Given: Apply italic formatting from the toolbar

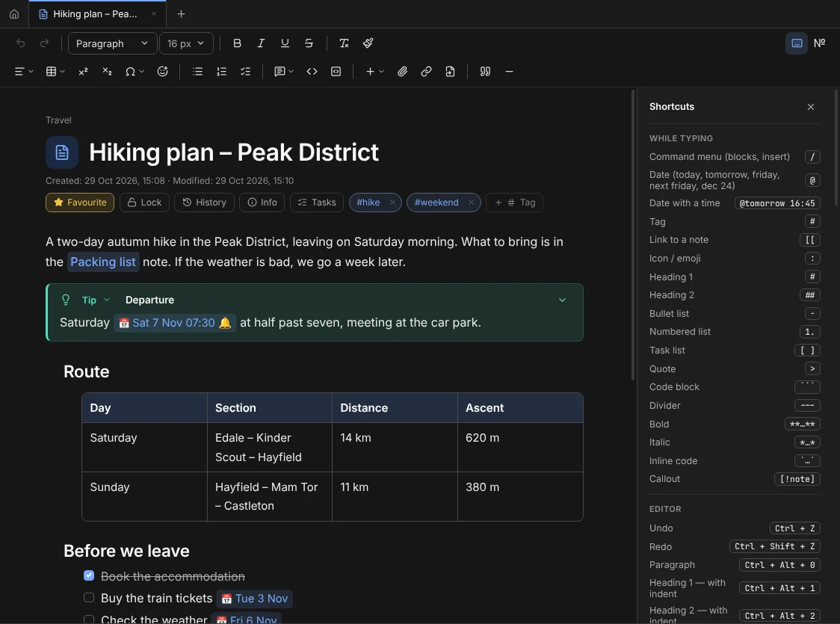Looking at the screenshot, I should pyautogui.click(x=261, y=43).
